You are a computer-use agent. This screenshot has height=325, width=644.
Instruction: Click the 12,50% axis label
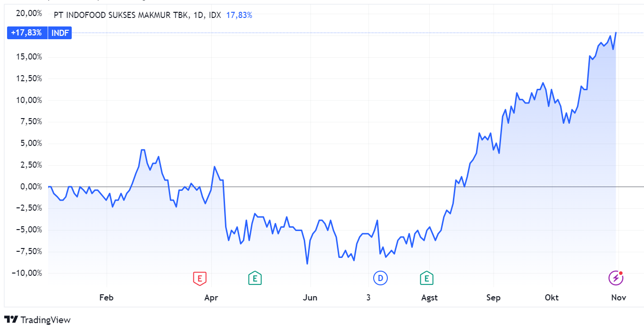pos(29,78)
